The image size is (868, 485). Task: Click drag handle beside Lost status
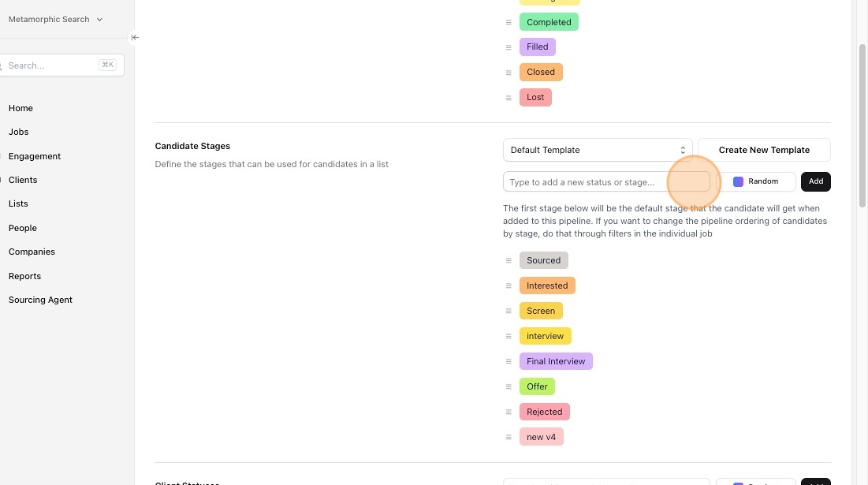click(x=509, y=98)
